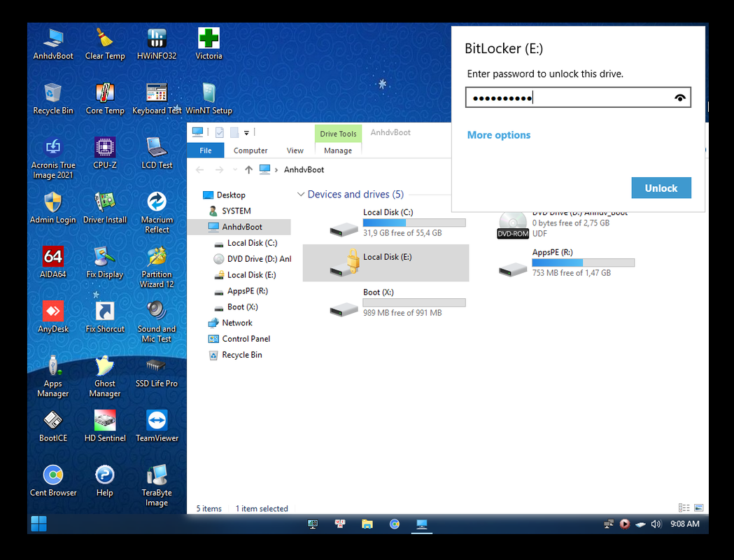This screenshot has width=734, height=560.
Task: Launch Clear Temp broom icon
Action: [105, 45]
